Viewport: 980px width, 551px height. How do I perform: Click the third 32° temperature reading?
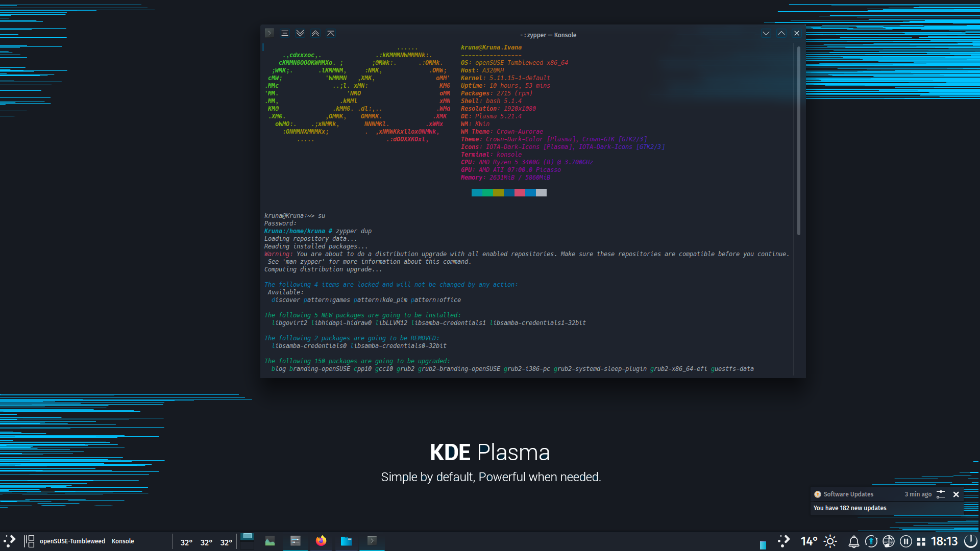pyautogui.click(x=226, y=542)
